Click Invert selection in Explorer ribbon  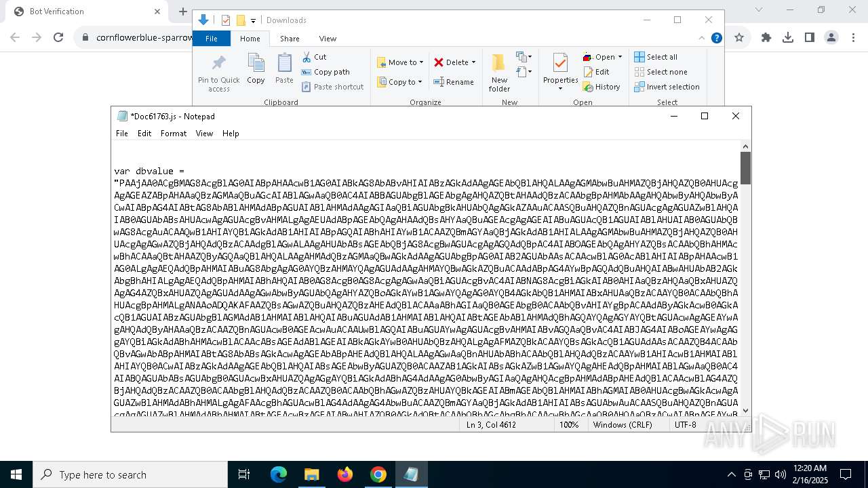point(667,87)
